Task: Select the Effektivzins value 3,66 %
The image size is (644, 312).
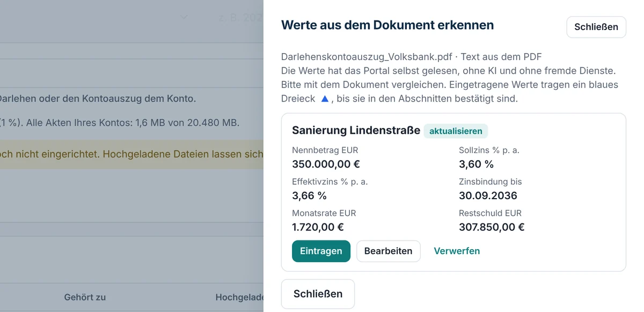Action: (309, 195)
